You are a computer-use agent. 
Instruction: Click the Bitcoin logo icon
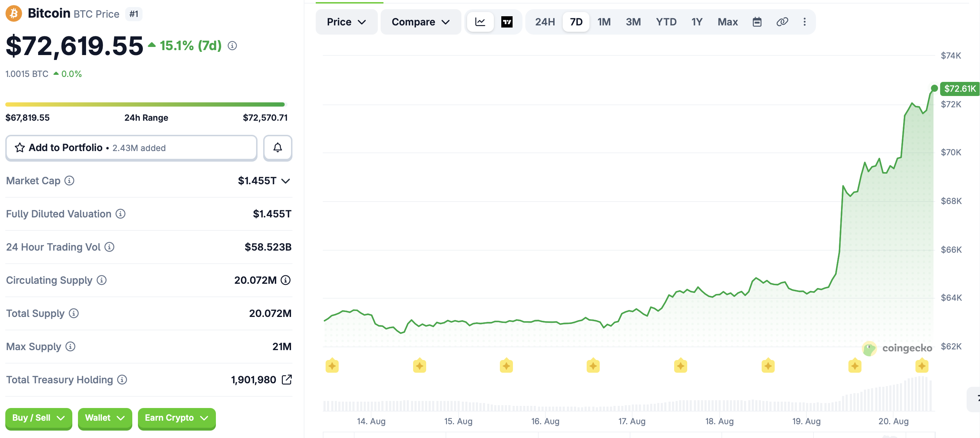tap(14, 14)
